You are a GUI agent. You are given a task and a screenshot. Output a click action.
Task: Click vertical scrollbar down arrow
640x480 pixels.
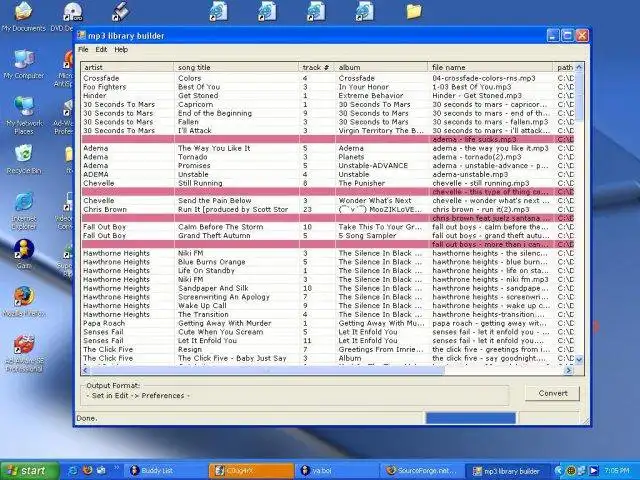coord(579,359)
